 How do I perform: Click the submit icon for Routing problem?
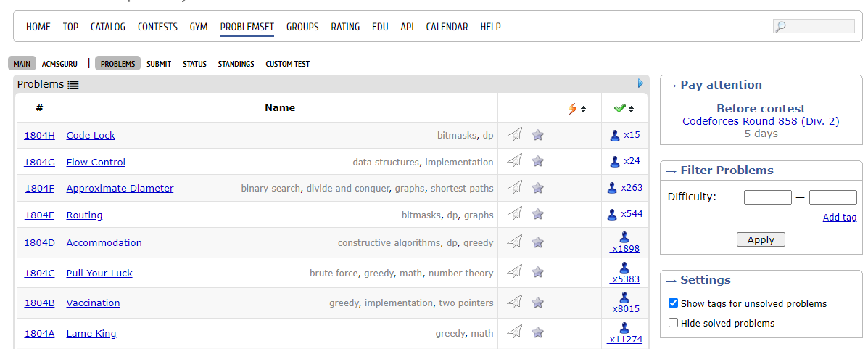pyautogui.click(x=514, y=214)
